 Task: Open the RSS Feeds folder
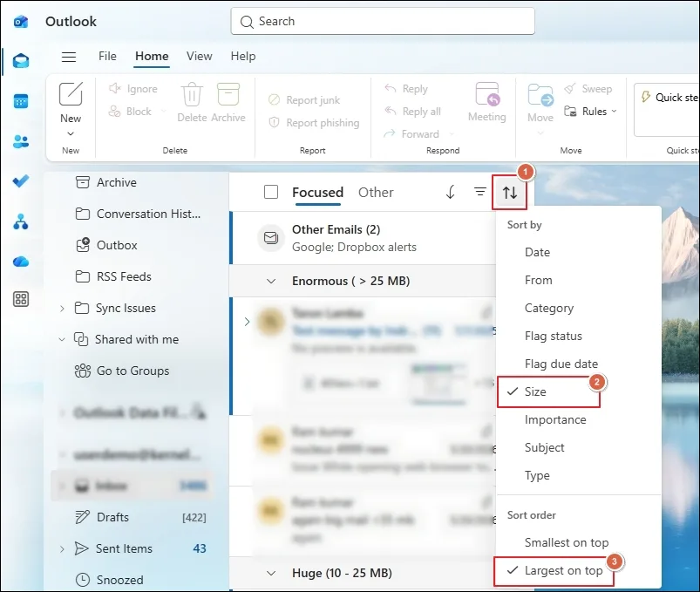pos(113,276)
